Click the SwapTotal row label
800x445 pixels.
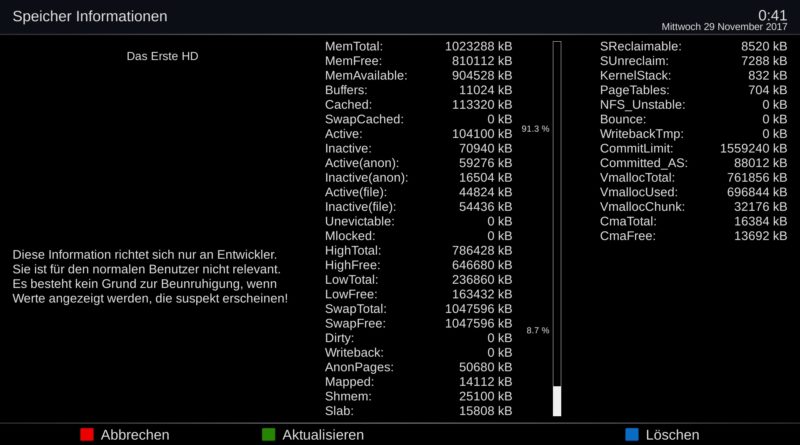point(356,309)
